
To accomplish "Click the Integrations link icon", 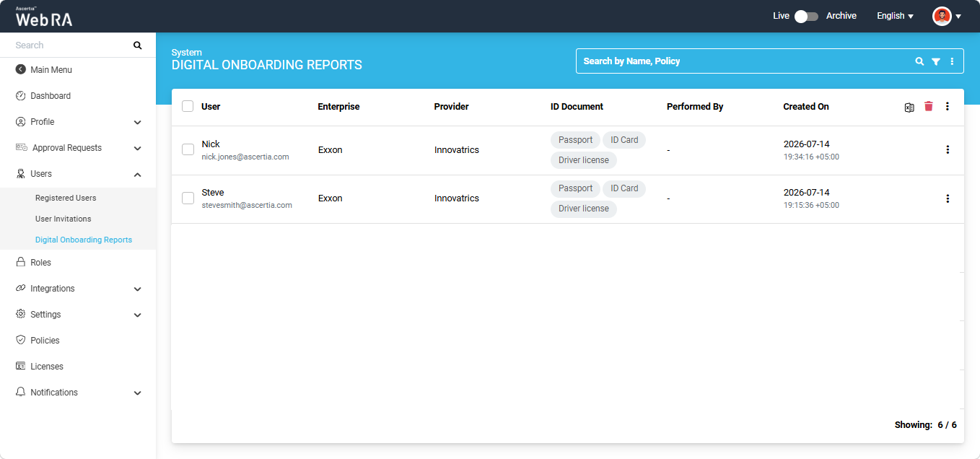I will (21, 289).
